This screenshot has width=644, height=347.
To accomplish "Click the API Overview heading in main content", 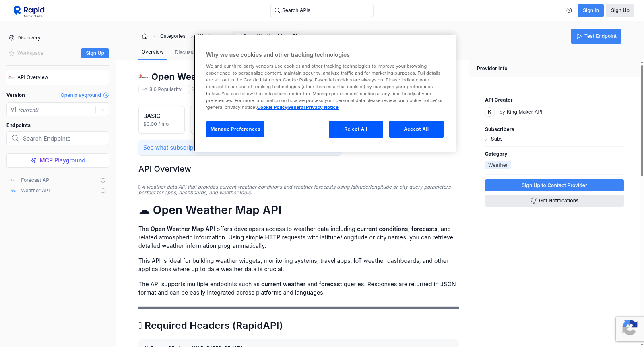I will point(165,169).
